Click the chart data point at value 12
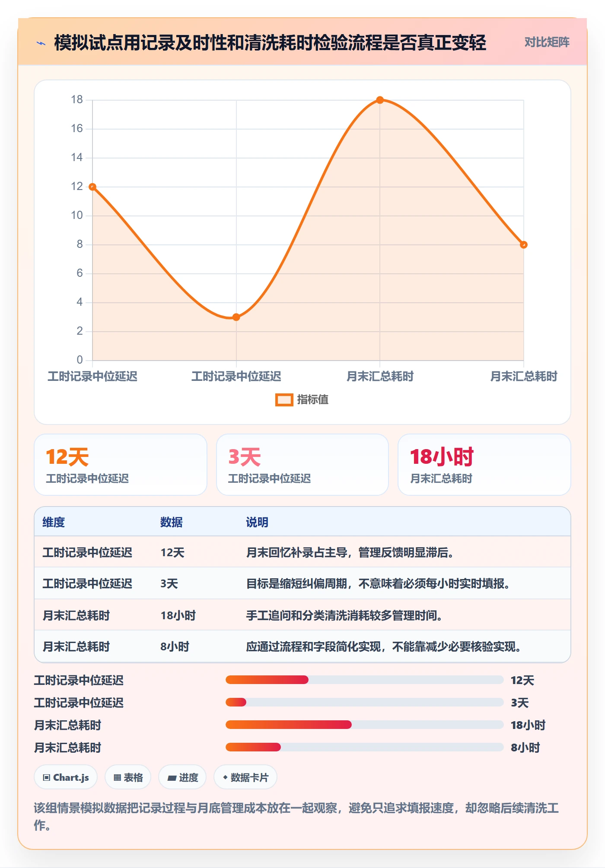605x868 pixels. (92, 187)
